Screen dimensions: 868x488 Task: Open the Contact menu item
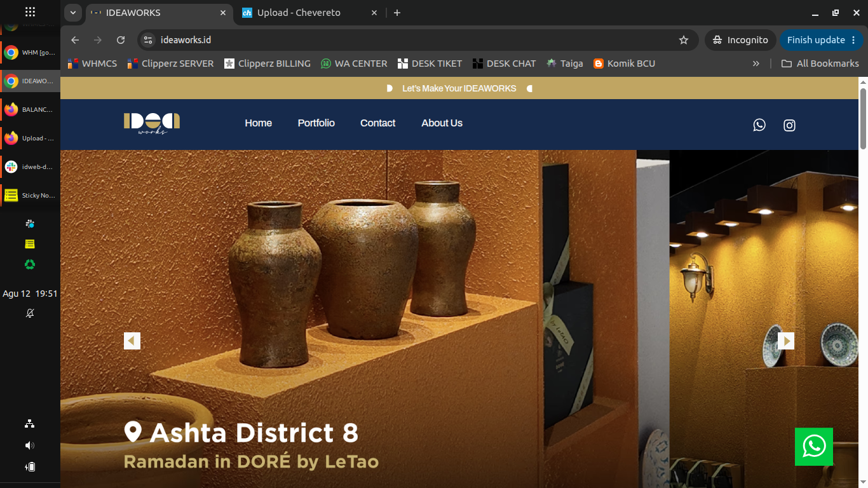[x=378, y=123]
